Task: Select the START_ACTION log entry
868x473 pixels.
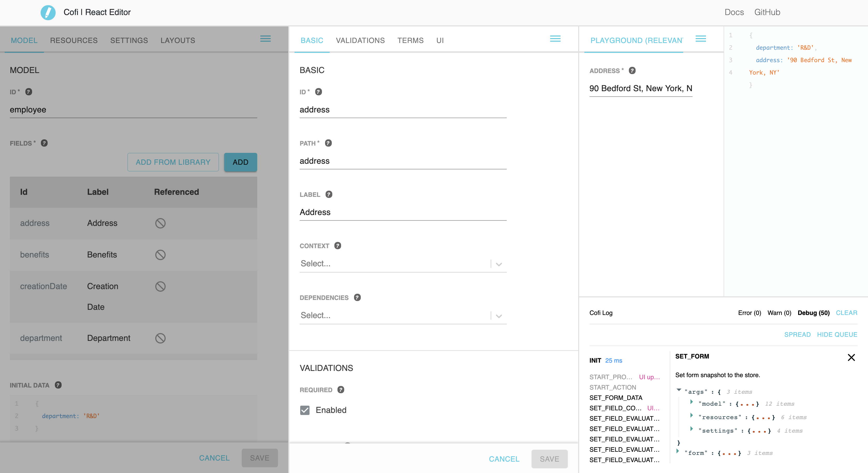Action: pos(613,387)
